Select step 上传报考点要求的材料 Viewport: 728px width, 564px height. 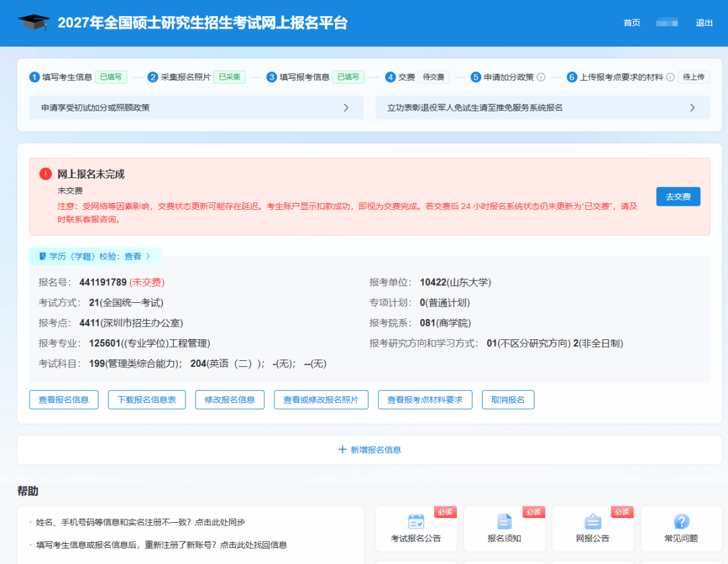pyautogui.click(x=621, y=77)
